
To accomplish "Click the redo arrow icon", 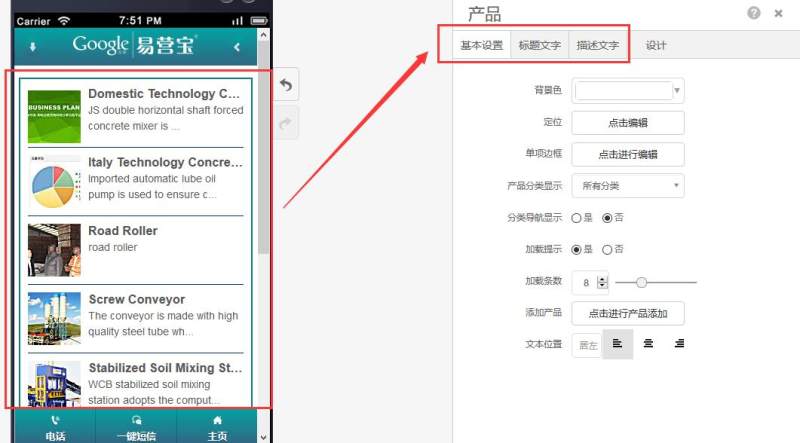I will click(286, 123).
